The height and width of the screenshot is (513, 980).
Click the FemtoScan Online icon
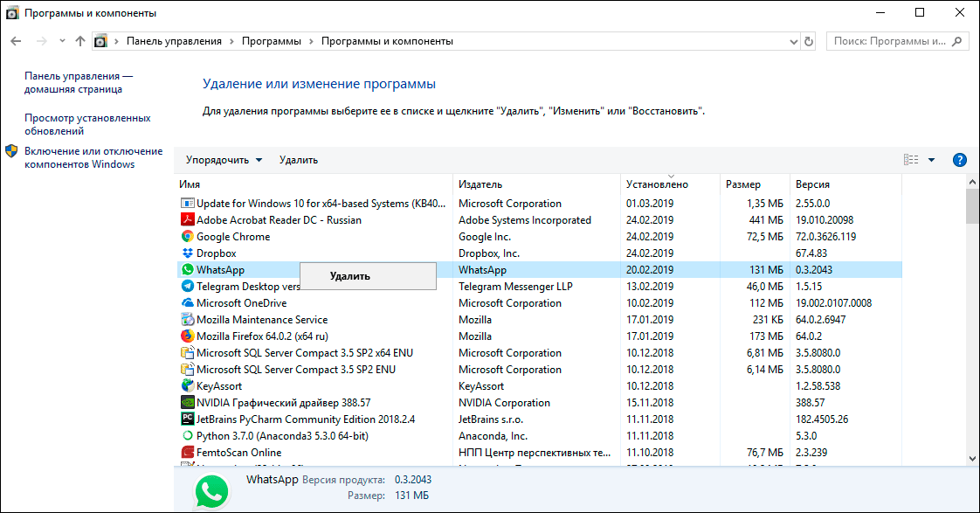coord(188,452)
